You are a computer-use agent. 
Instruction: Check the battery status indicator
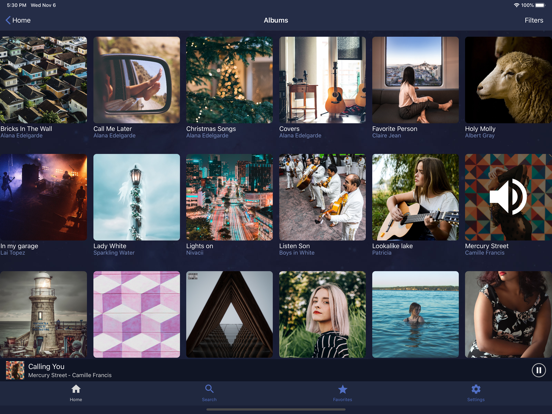[540, 5]
